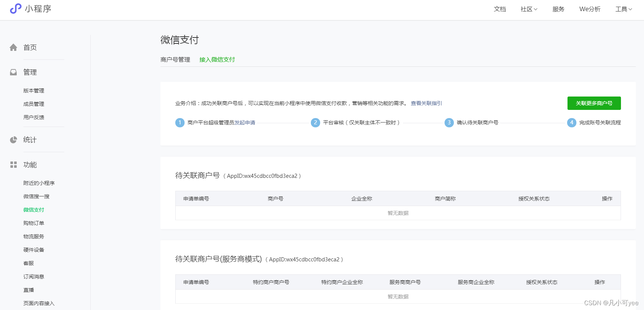Open the 查看关联指引 link
The image size is (644, 310).
pos(426,103)
